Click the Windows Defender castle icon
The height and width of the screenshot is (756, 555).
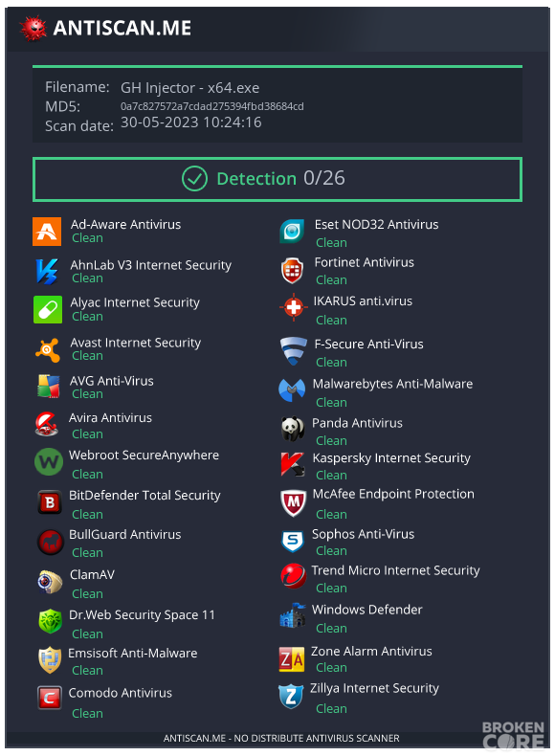(293, 615)
